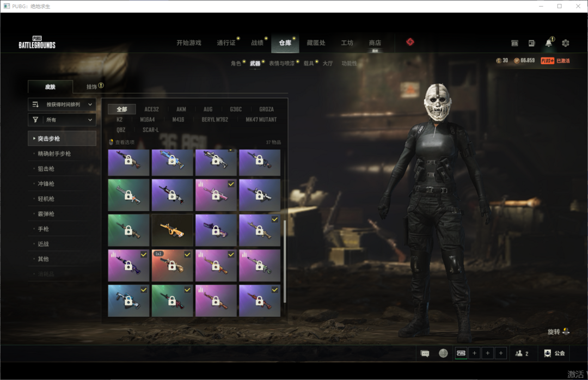Viewport: 588px width, 380px height.
Task: Click the PLUS+ badge
Action: click(x=547, y=60)
